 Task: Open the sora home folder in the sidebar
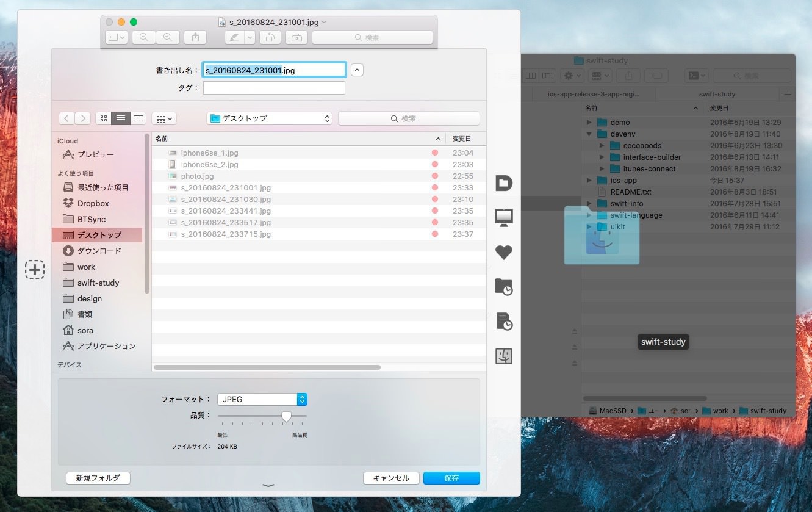pyautogui.click(x=85, y=330)
